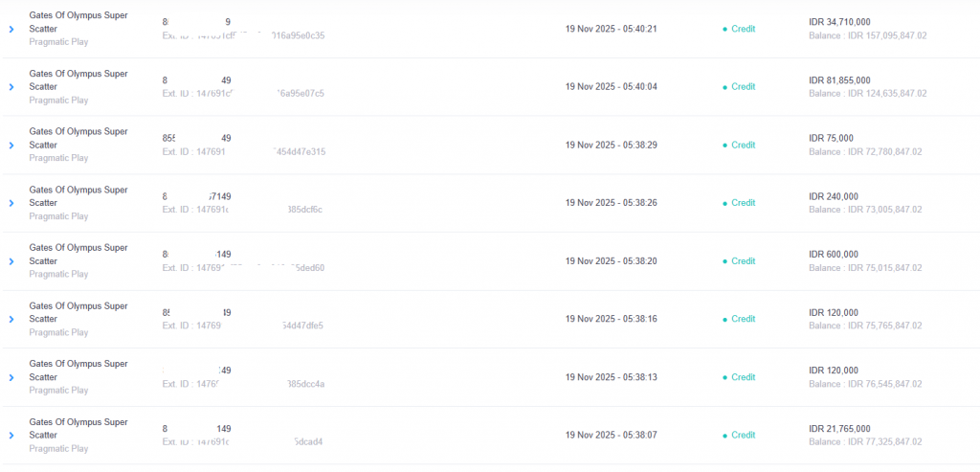Select the Credit label for the IDR 81,855,000 row
The height and width of the screenshot is (472, 980).
(x=743, y=87)
